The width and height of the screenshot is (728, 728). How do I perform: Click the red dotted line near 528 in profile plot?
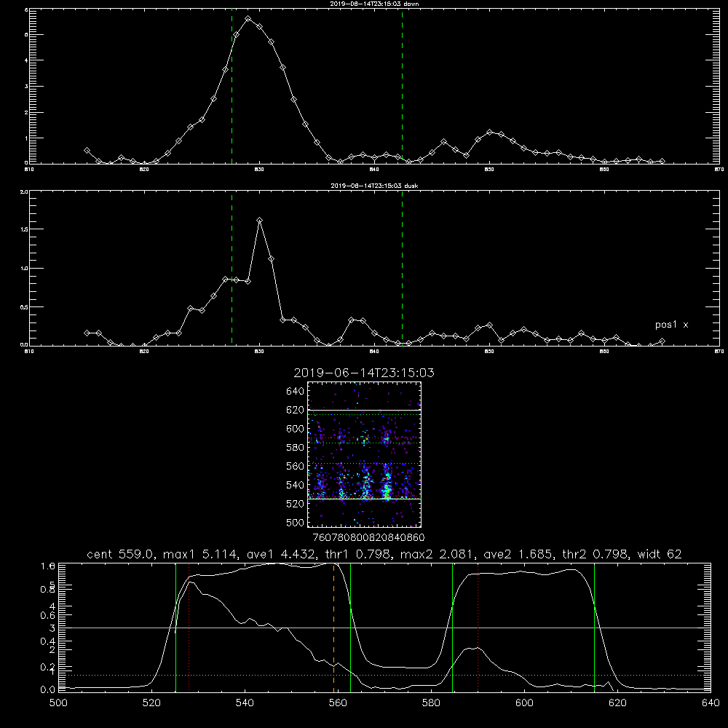coord(189,628)
